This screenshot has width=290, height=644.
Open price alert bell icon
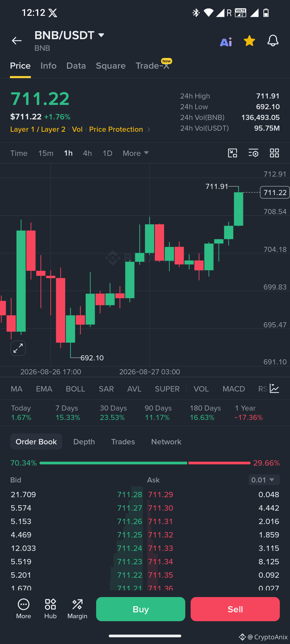273,41
